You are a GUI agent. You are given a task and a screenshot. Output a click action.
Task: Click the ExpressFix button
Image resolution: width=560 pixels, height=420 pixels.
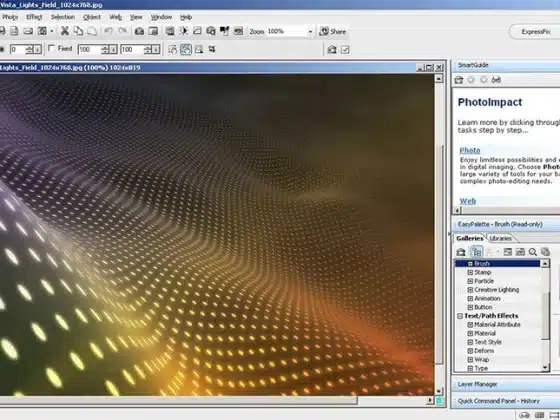tap(535, 32)
